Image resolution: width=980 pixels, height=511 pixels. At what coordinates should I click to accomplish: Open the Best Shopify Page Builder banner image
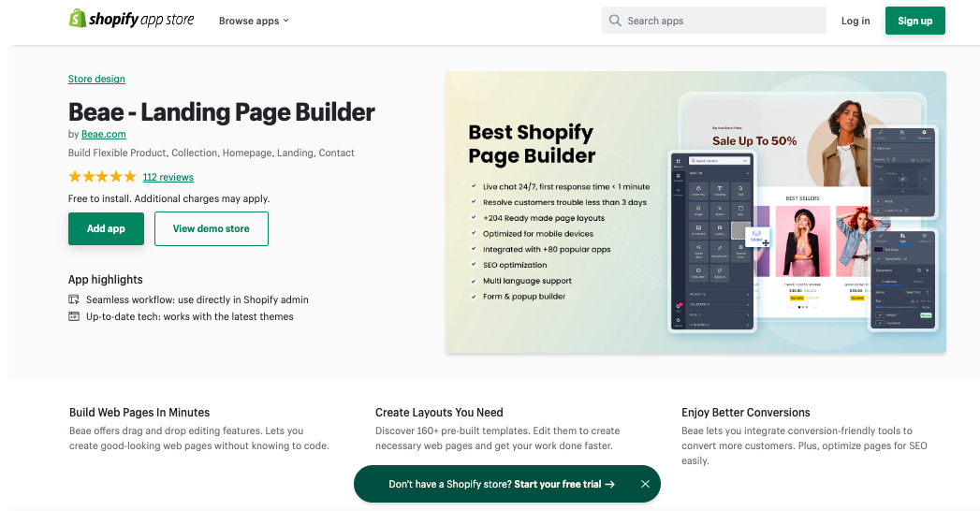[695, 212]
